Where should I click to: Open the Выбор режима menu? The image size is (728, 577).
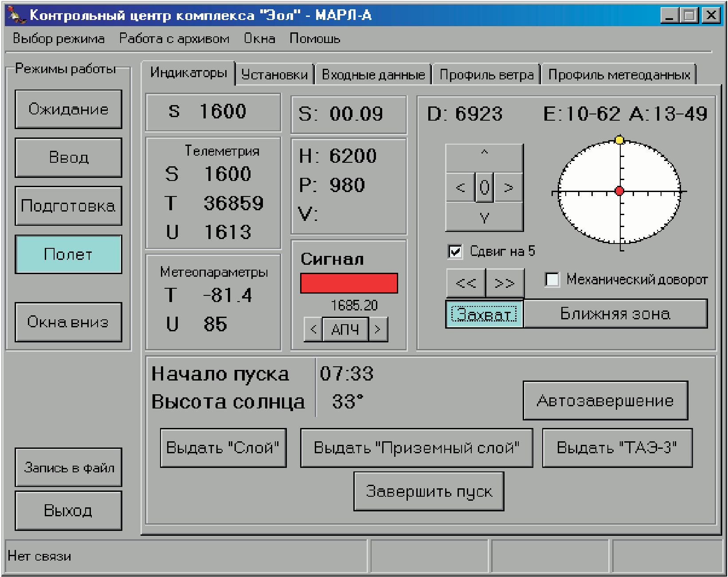point(59,39)
